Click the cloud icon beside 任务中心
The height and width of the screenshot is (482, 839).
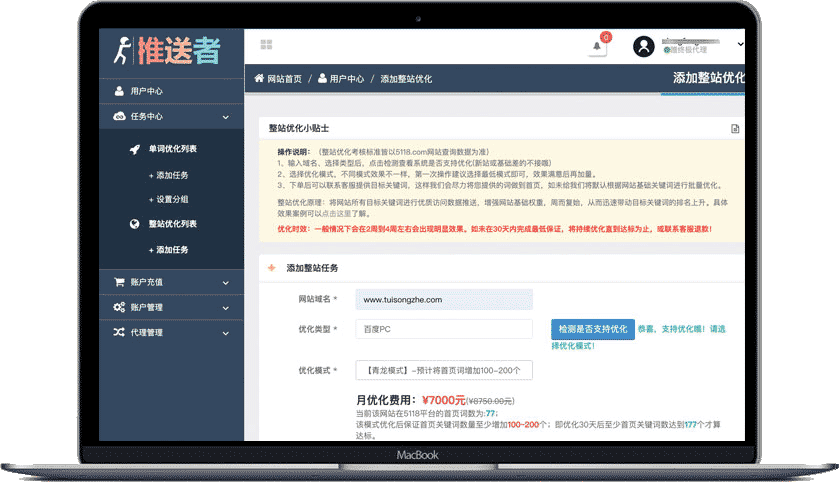[119, 116]
